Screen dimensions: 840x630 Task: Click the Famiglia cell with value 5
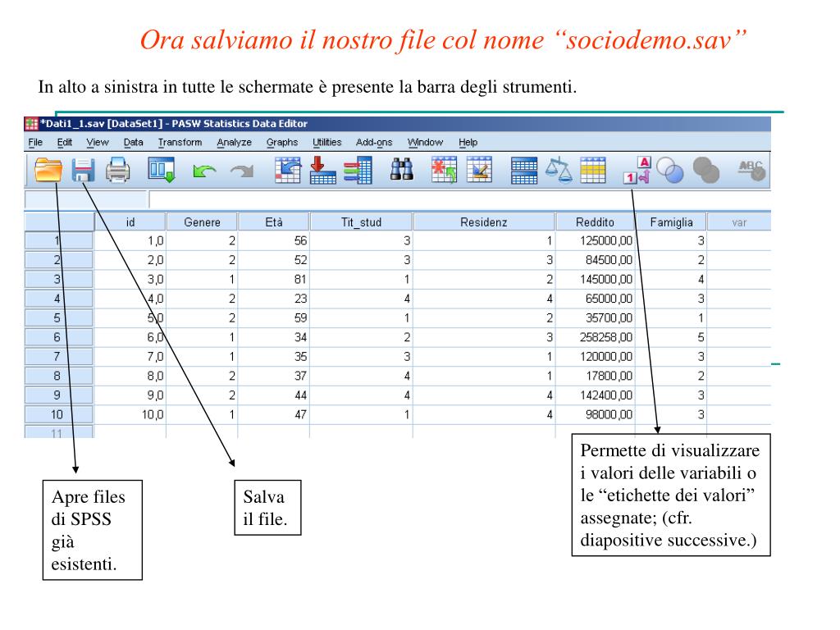(671, 337)
